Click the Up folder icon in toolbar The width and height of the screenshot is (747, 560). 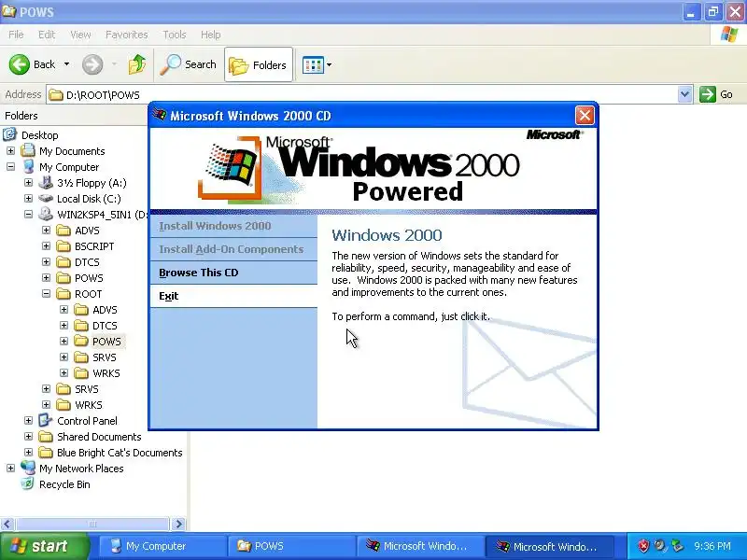(x=137, y=64)
